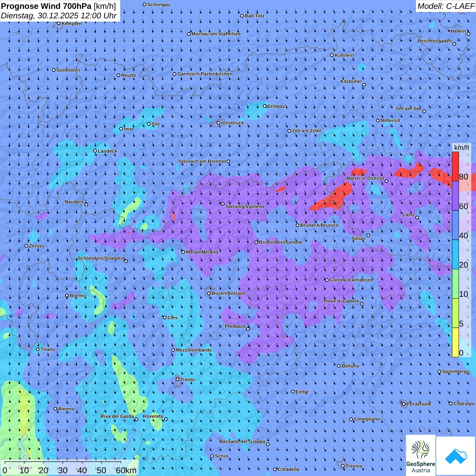The image size is (476, 476).
Task: Click the Mezzolombardo label
Action: [x=194, y=350]
